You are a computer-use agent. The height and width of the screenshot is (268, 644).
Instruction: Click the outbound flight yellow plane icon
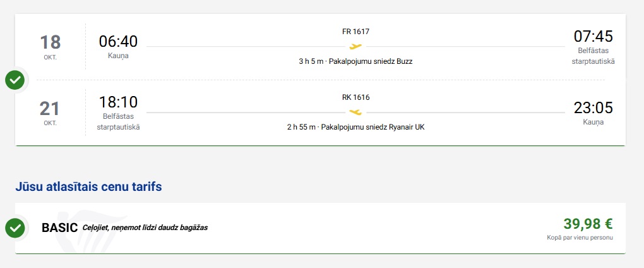[x=356, y=46]
